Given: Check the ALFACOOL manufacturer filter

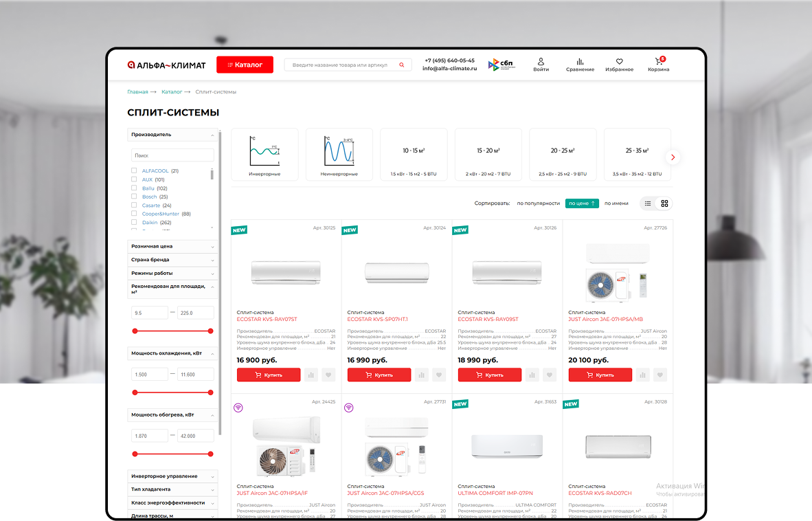Looking at the screenshot, I should [134, 170].
